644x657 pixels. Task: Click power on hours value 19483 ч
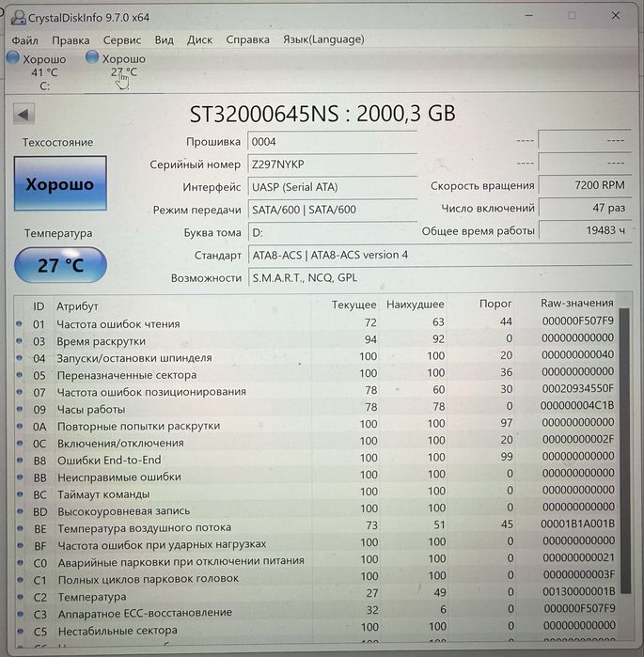[x=585, y=230]
